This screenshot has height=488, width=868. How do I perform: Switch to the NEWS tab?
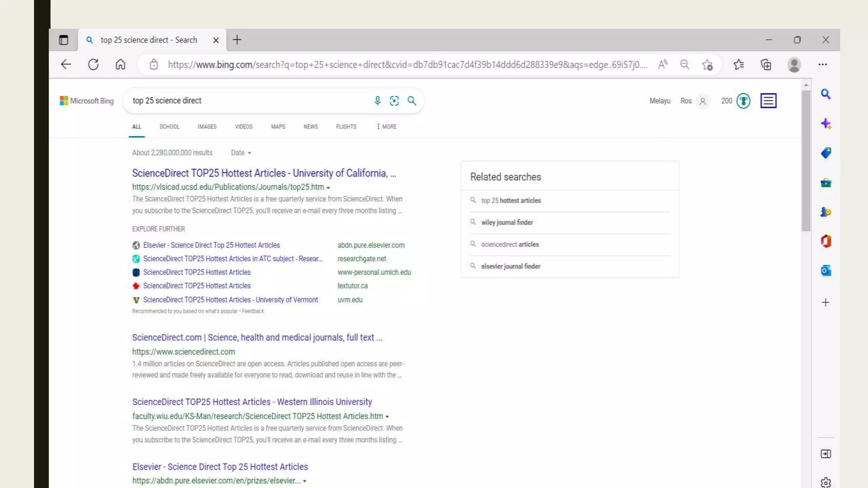tap(310, 127)
